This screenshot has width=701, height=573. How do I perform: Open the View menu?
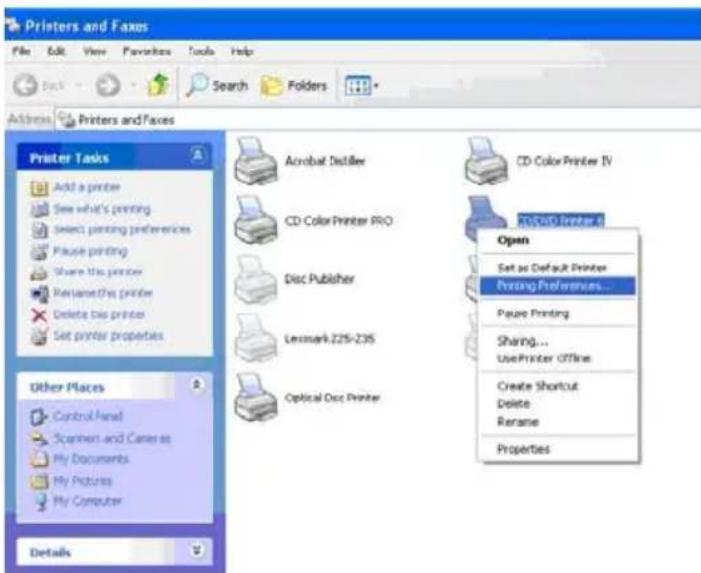[94, 51]
